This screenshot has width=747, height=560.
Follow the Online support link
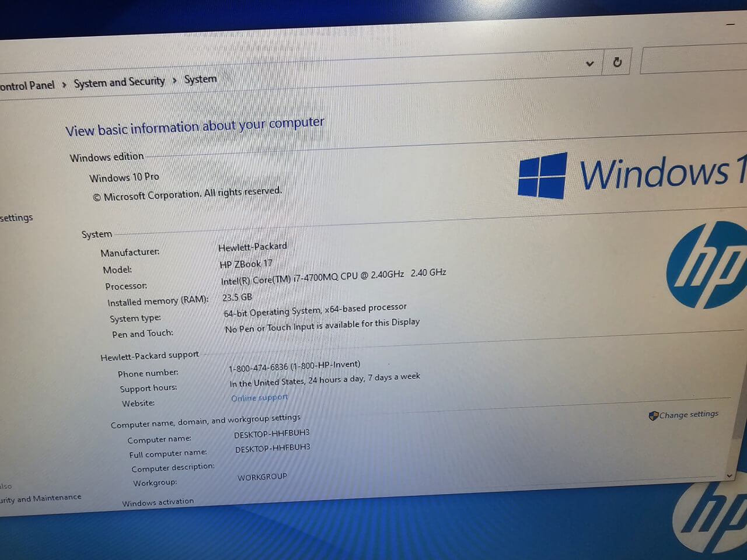pyautogui.click(x=259, y=397)
